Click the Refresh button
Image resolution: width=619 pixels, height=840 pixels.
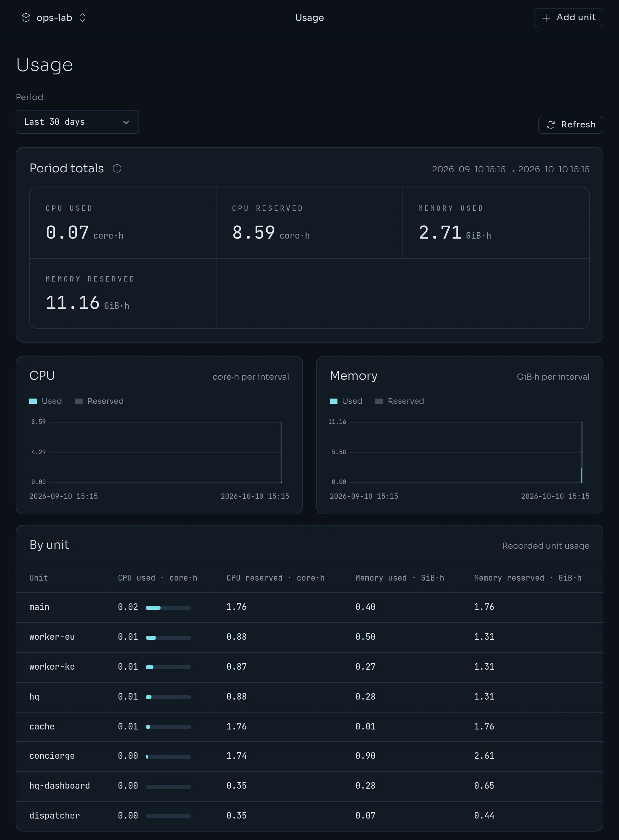(x=570, y=125)
